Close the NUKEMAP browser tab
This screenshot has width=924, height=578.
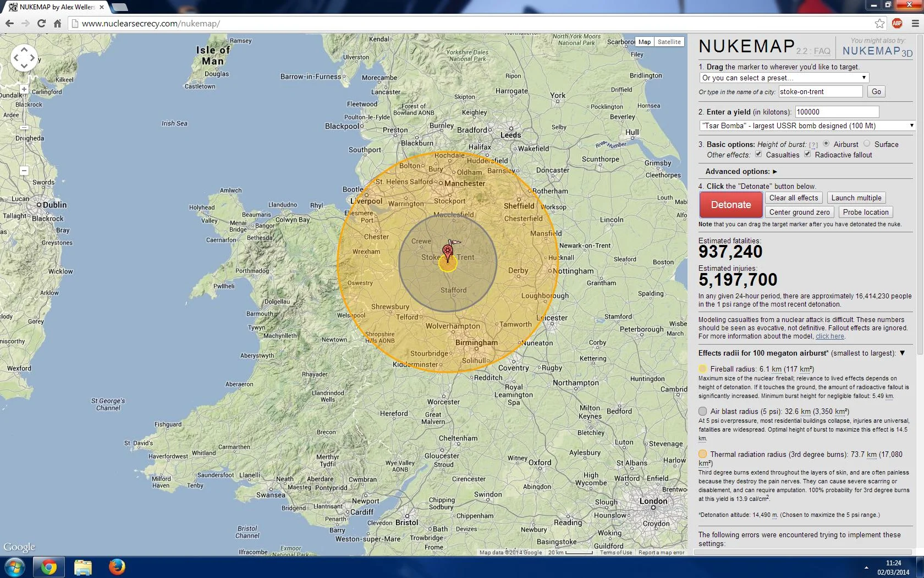102,7
